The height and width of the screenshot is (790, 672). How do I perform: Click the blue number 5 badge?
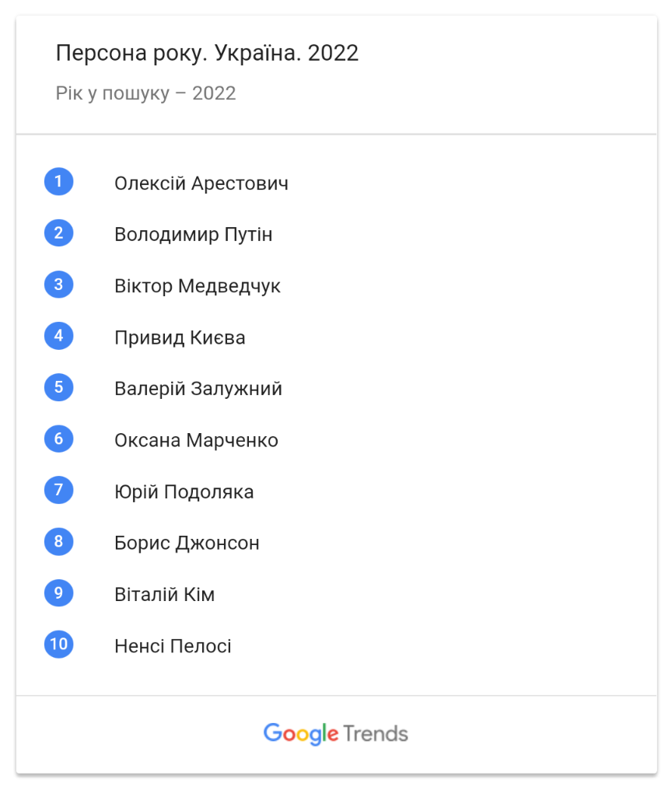[58, 387]
